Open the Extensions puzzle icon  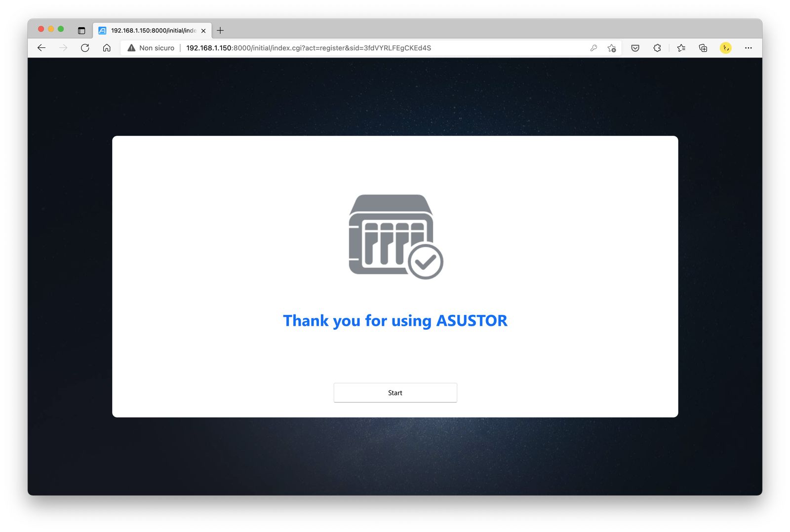tap(657, 48)
